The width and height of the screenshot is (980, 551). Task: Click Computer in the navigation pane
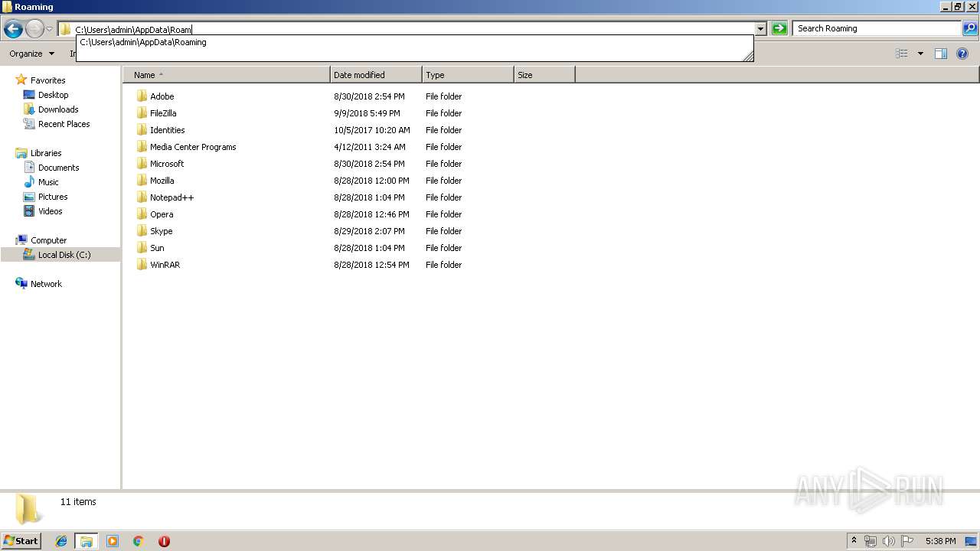[x=48, y=240]
